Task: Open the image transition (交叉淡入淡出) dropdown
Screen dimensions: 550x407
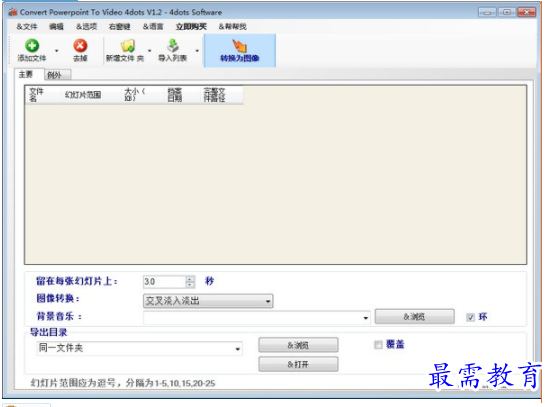Action: (208, 301)
